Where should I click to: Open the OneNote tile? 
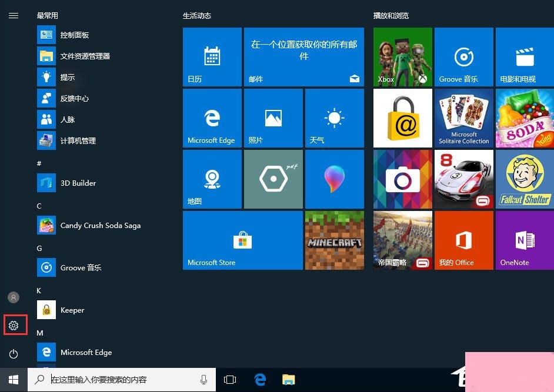point(525,240)
